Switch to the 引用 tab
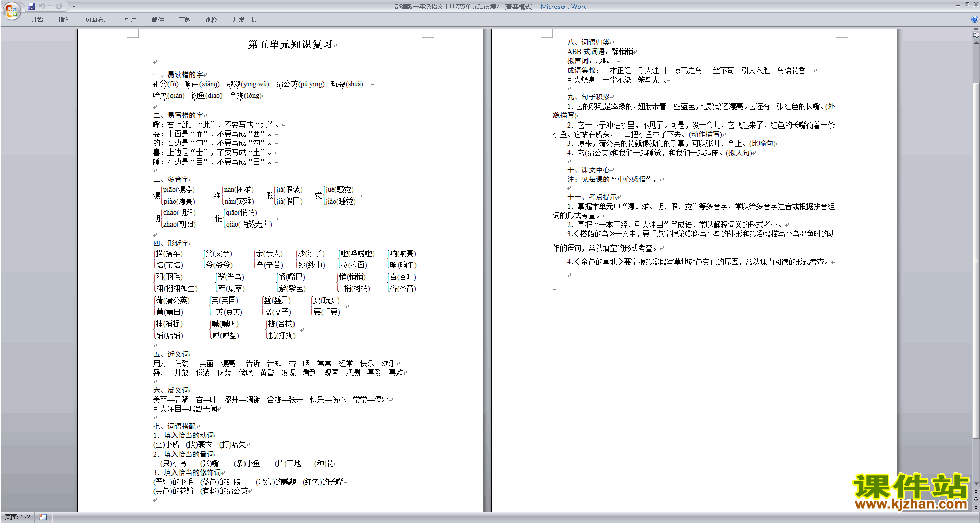This screenshot has width=980, height=523. 131,19
